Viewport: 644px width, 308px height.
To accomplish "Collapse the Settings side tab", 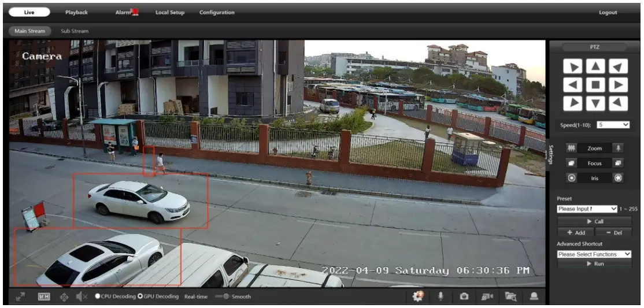I will [551, 155].
